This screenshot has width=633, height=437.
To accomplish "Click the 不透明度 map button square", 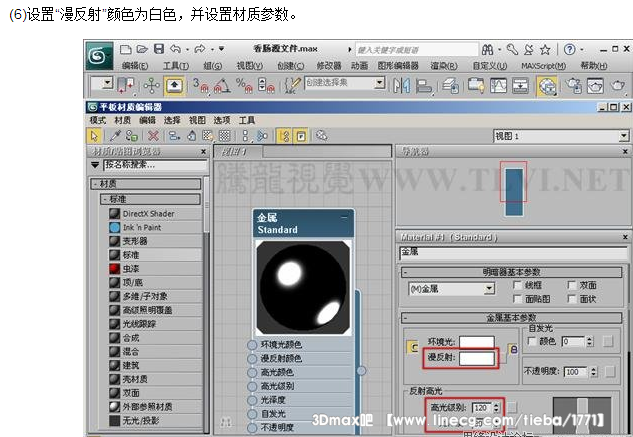I will [x=610, y=371].
